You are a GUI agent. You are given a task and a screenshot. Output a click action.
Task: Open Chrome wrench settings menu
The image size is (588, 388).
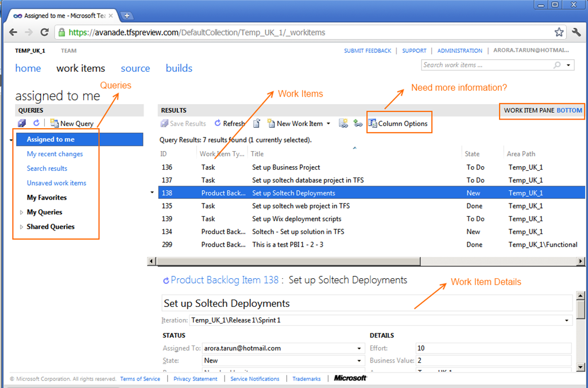(x=577, y=32)
